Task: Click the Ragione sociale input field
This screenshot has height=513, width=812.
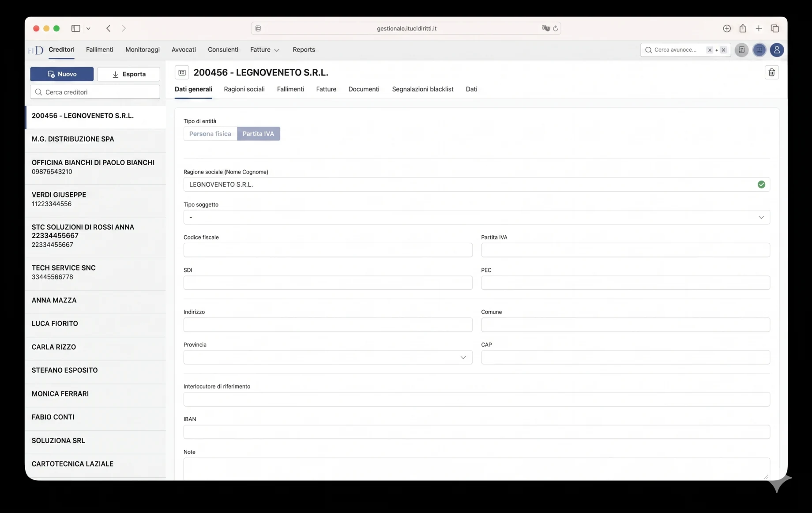Action: [477, 185]
